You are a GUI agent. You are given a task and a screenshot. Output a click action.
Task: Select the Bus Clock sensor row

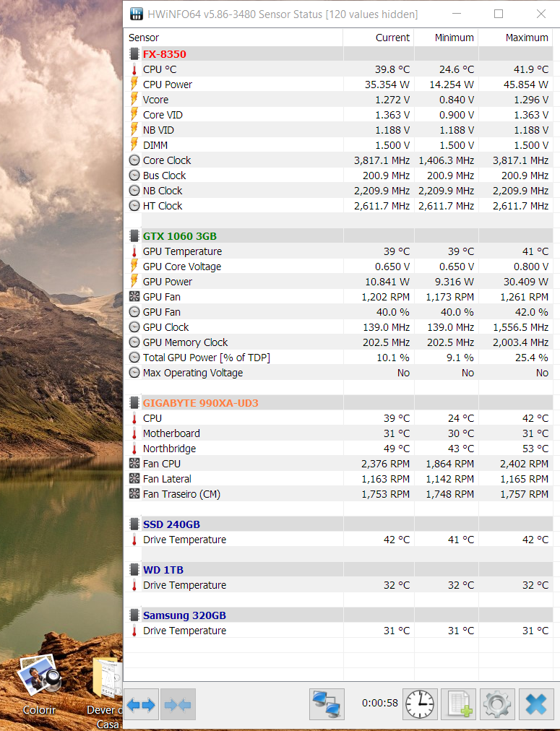338,176
